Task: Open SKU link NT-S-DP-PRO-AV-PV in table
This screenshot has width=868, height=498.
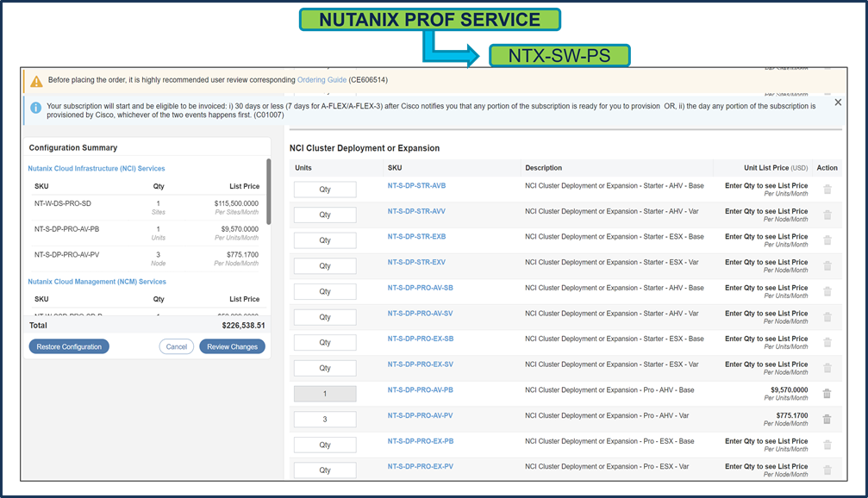Action: (x=420, y=415)
